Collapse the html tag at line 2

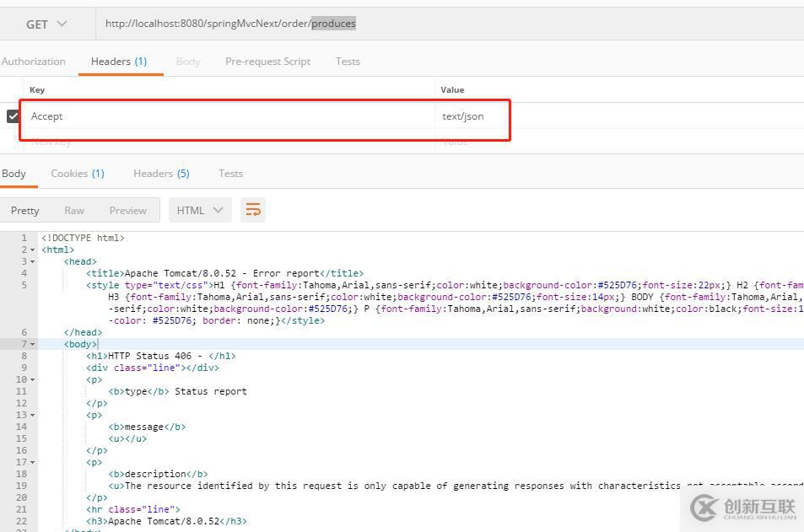[33, 250]
